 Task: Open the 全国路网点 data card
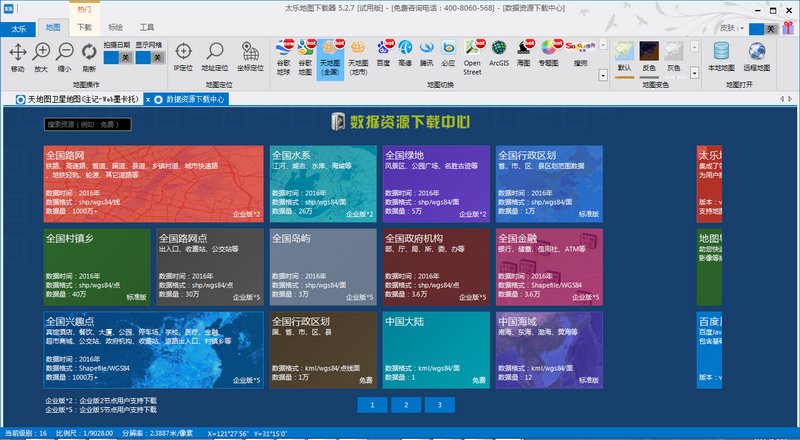[210, 267]
